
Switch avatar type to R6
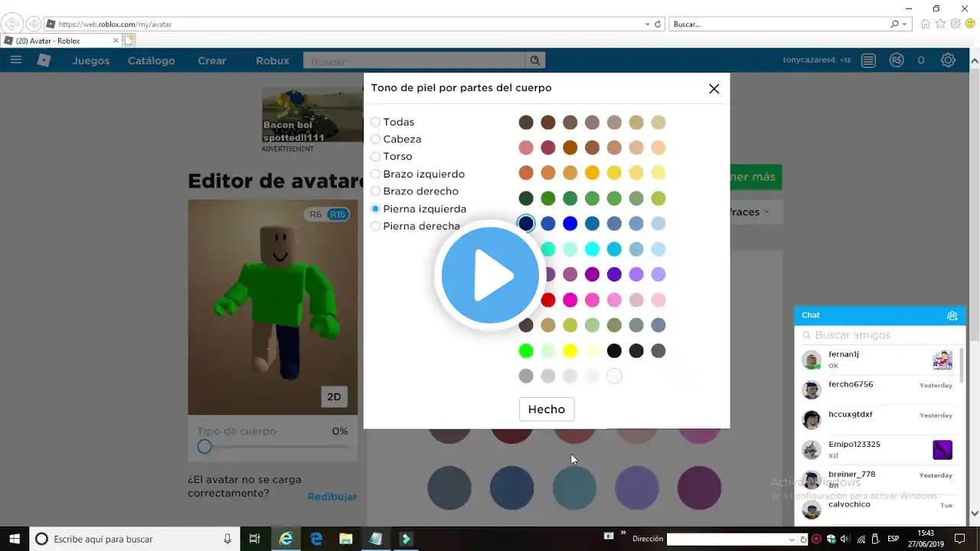(x=315, y=214)
